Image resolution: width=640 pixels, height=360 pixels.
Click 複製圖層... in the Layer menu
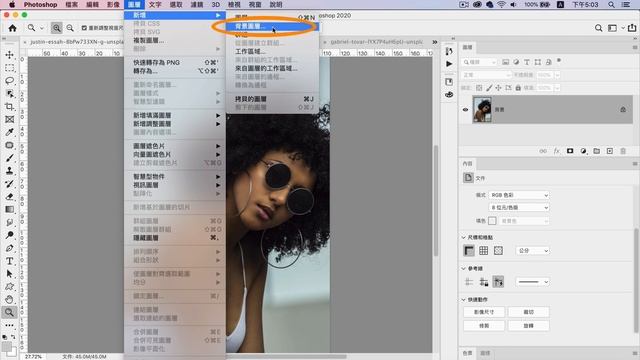pyautogui.click(x=175, y=40)
